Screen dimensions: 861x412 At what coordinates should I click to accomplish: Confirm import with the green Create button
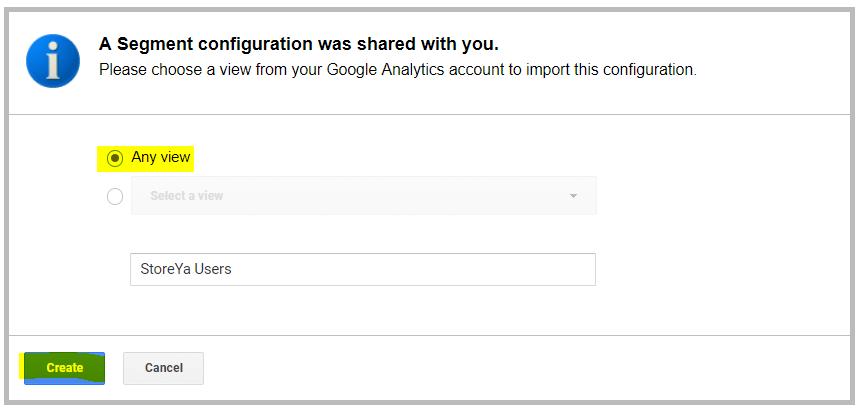click(x=64, y=368)
